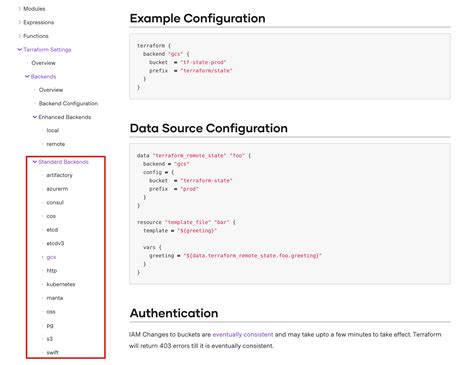Select the etcdv3 backend entry
Screen dimensions: 474x365
(x=55, y=243)
